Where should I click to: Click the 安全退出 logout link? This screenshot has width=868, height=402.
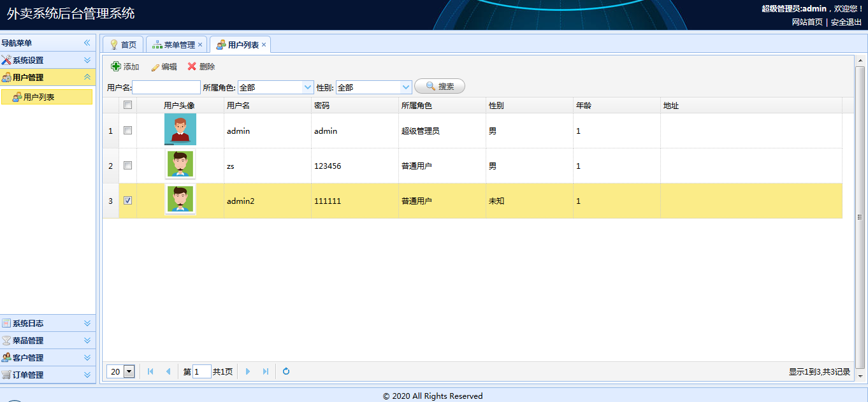(846, 22)
